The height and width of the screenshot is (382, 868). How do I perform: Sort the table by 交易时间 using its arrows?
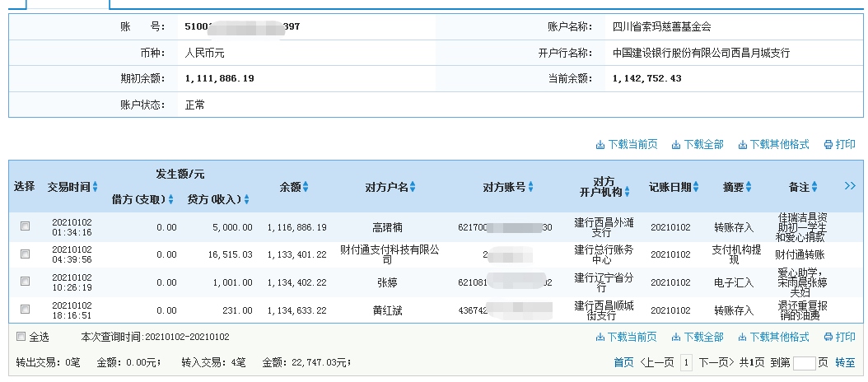click(95, 187)
